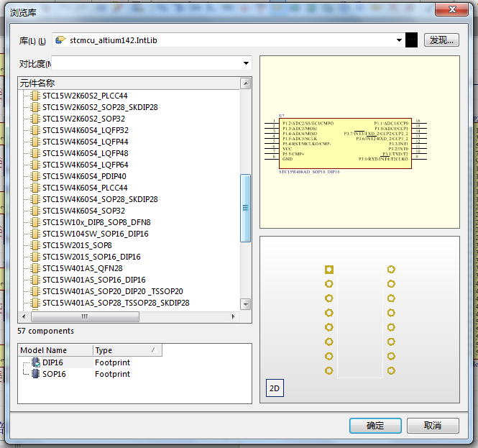The image size is (478, 448).
Task: Click the Footprint type cell in DIP16 row
Action: [x=112, y=362]
